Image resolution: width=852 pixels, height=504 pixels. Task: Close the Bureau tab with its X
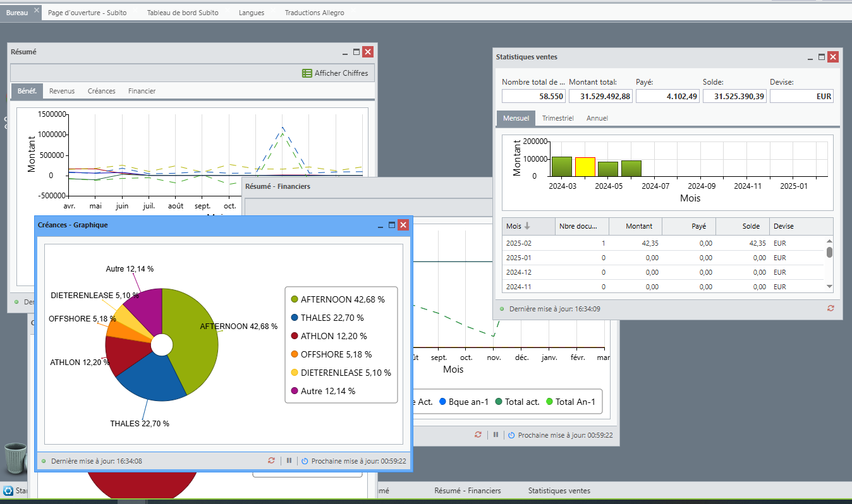point(37,11)
